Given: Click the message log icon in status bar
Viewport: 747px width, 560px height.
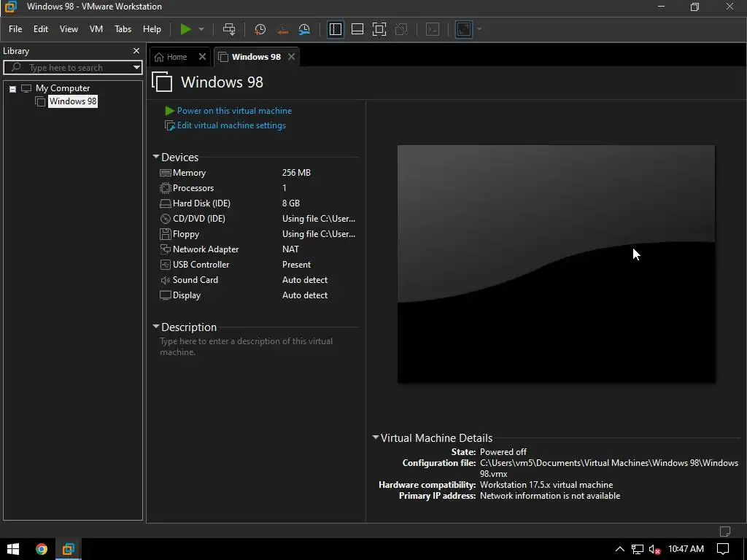Looking at the screenshot, I should [x=724, y=531].
